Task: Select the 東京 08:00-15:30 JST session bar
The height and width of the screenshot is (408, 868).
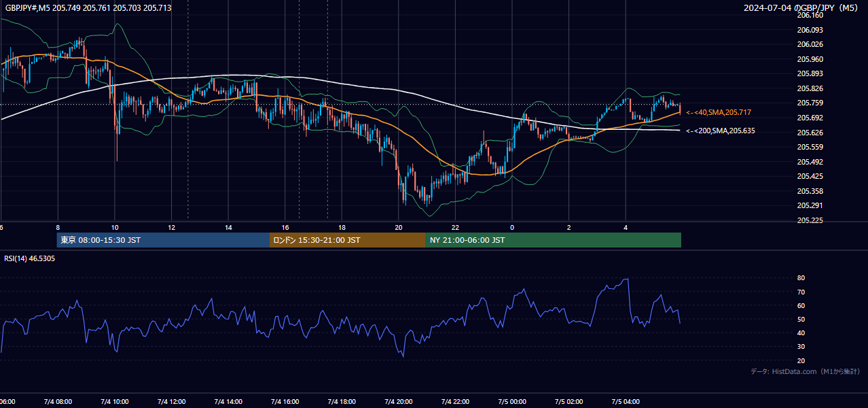Action: [163, 240]
